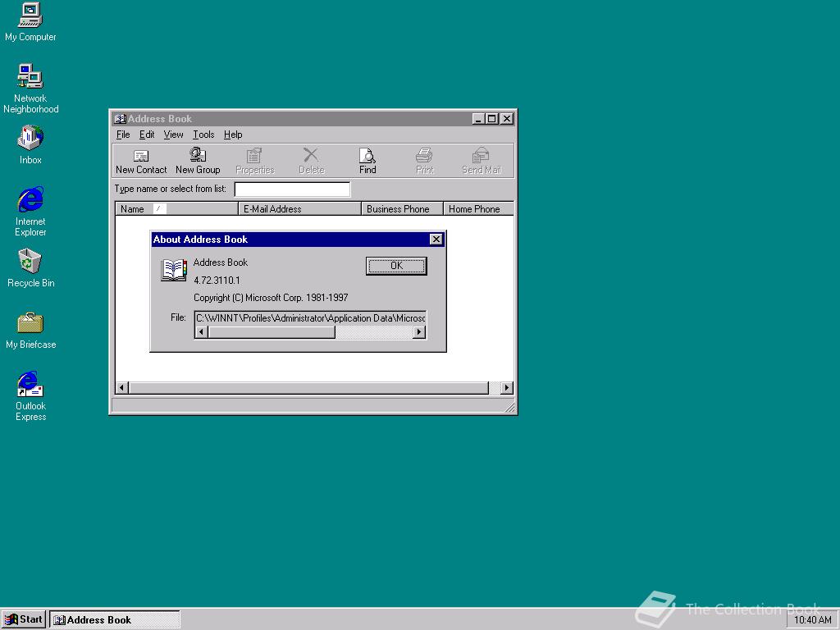Click file path scrollbar left arrow
Image resolution: width=840 pixels, height=630 pixels.
click(202, 332)
